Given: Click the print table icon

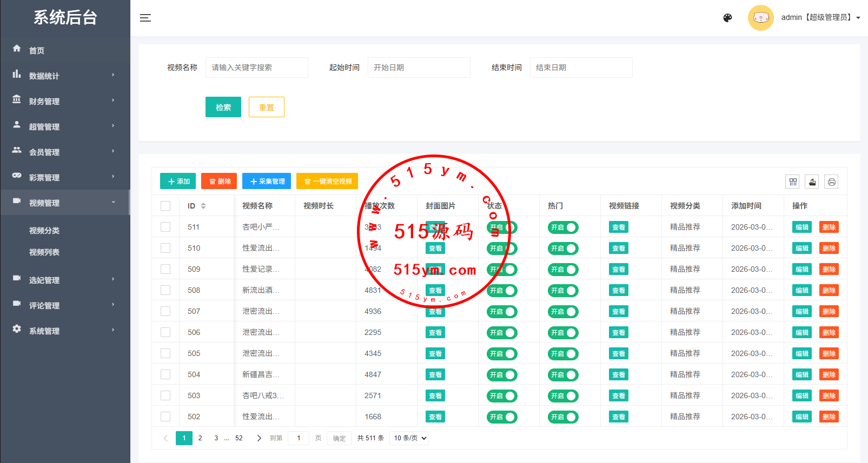Looking at the screenshot, I should [831, 182].
